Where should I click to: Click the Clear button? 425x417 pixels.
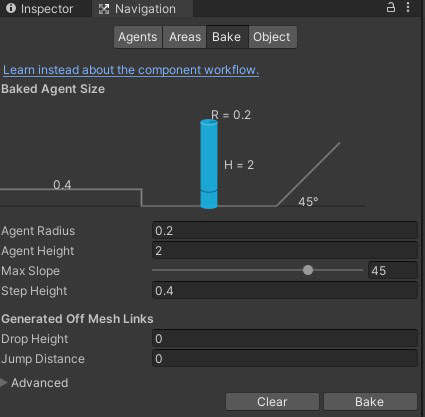click(272, 402)
